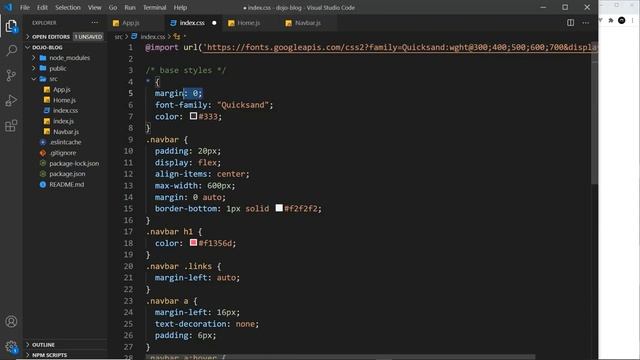This screenshot has width=640, height=360.
Task: Click the #333 color swatch
Action: pos(193,116)
